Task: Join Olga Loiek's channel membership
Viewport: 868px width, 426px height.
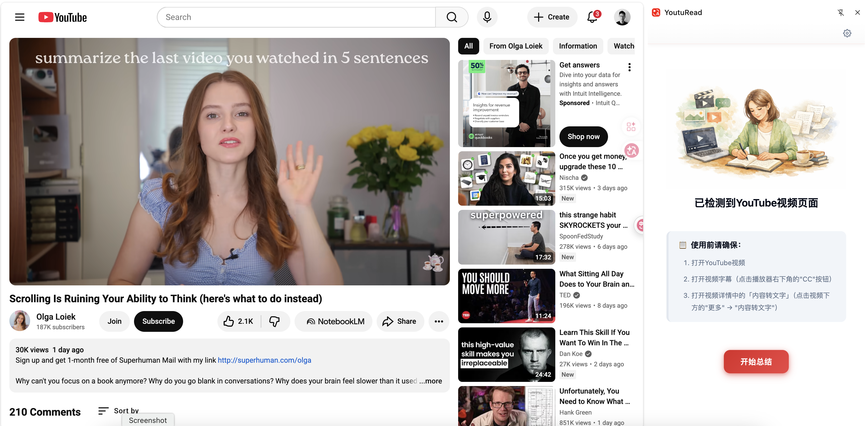Action: pos(115,321)
